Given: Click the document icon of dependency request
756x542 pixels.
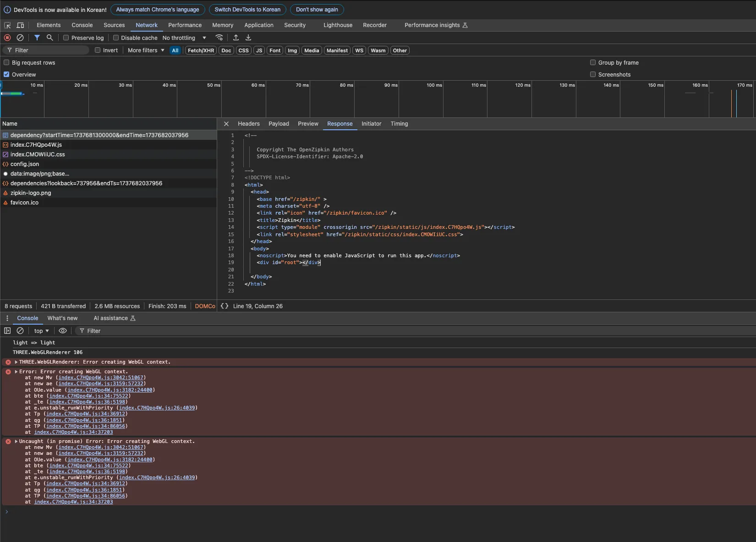Looking at the screenshot, I should tap(5, 135).
